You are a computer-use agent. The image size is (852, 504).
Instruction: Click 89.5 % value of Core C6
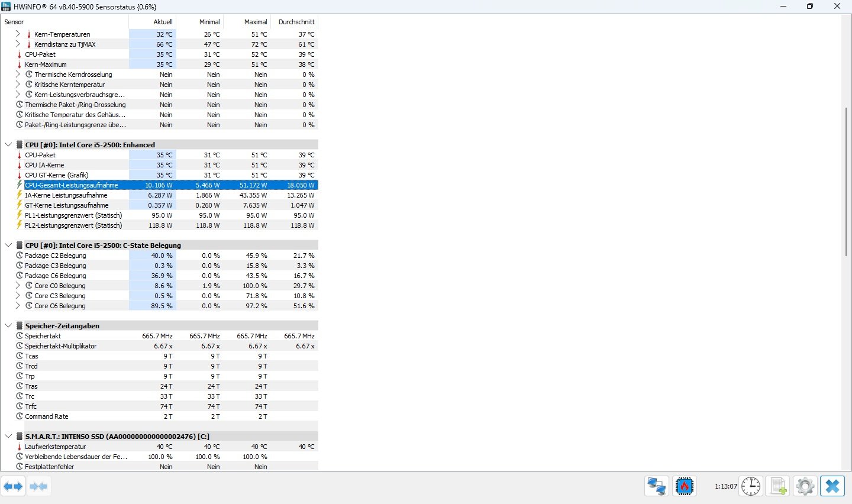[x=162, y=306]
